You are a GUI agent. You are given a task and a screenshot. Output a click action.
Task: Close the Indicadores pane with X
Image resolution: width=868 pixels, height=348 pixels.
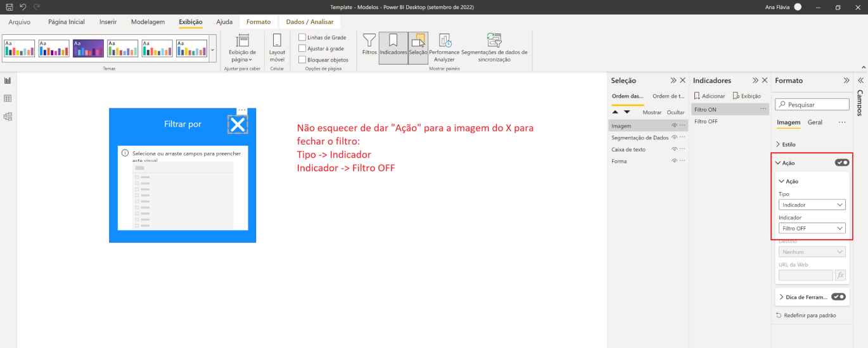pos(764,81)
